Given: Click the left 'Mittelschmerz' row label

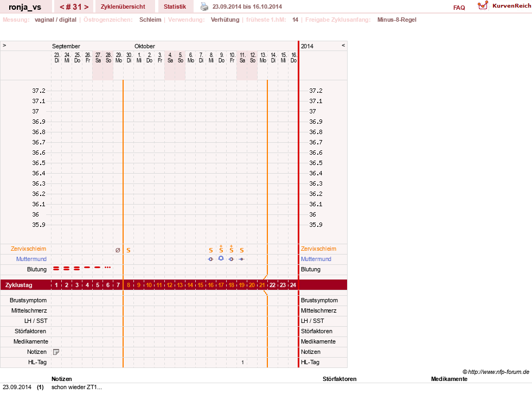Looking at the screenshot, I should (x=29, y=310).
